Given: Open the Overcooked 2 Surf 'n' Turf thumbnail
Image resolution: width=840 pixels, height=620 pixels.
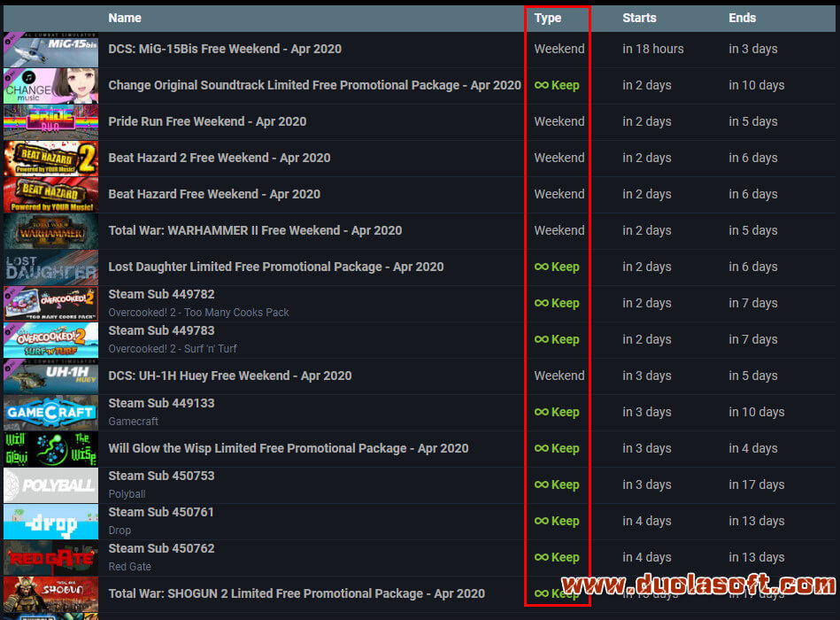Looking at the screenshot, I should coord(50,340).
